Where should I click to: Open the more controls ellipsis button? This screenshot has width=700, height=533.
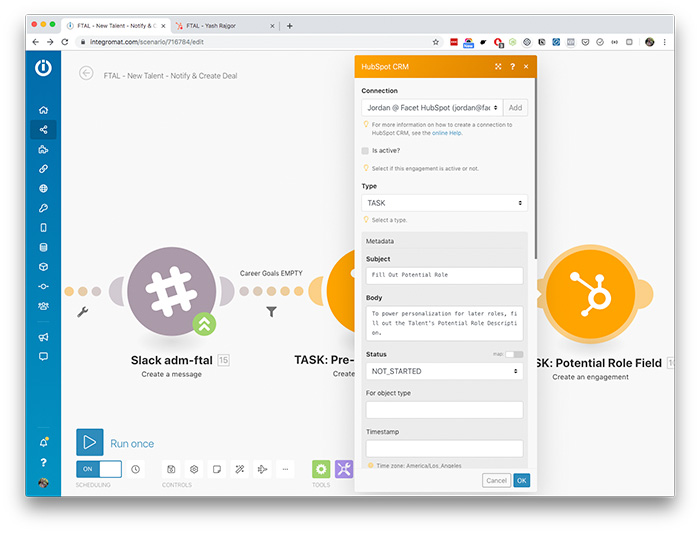285,469
